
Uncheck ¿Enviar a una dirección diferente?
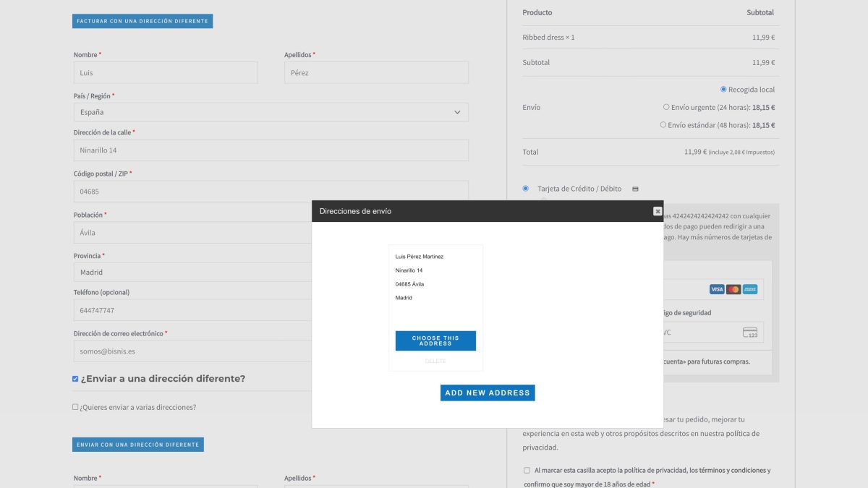[x=75, y=377]
